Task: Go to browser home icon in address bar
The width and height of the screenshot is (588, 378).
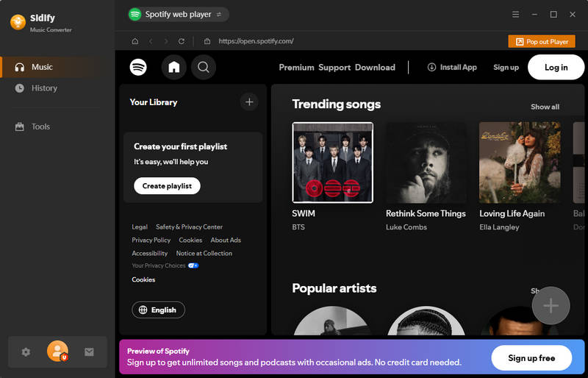Action: (135, 41)
